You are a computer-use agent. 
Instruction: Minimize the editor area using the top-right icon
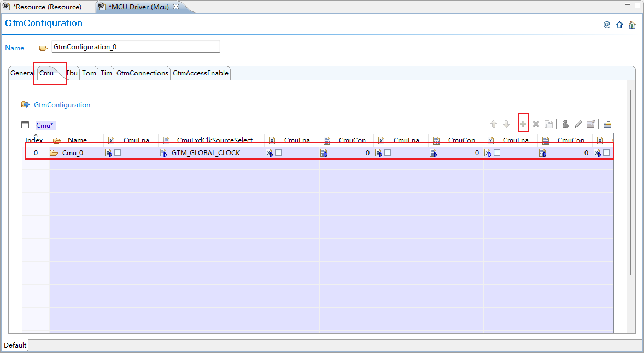point(627,4)
